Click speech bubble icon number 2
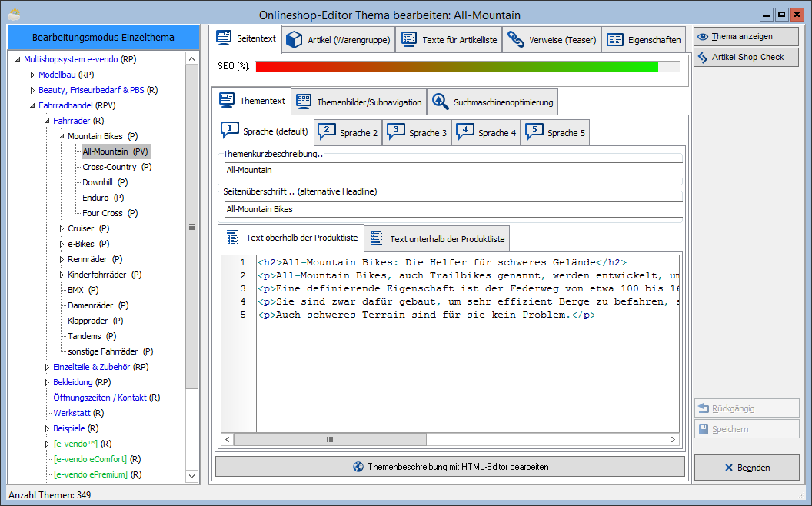 point(327,131)
